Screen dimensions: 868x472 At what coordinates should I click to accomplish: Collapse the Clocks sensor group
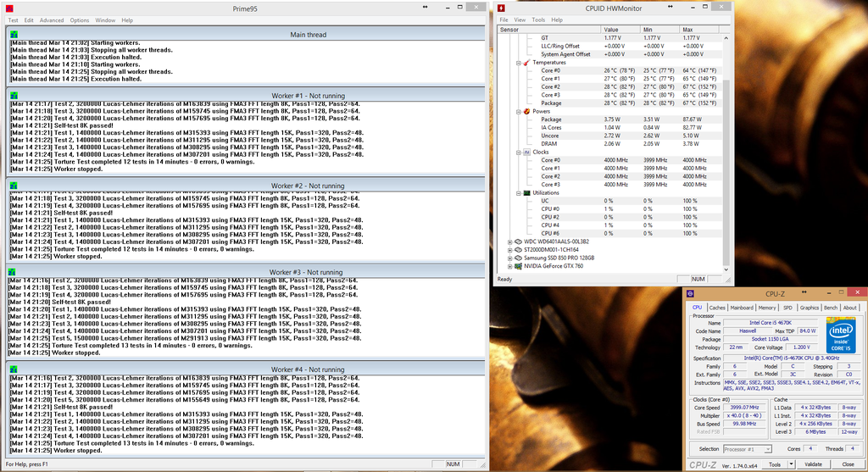(519, 152)
